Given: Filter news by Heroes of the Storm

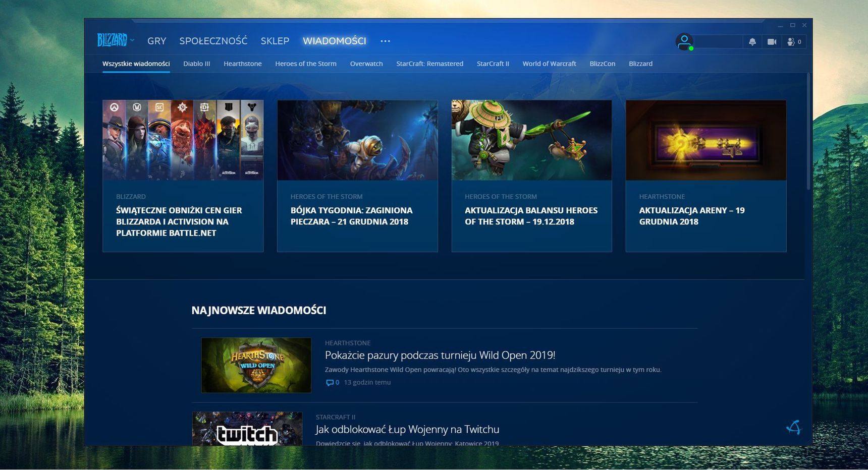Looking at the screenshot, I should [305, 64].
